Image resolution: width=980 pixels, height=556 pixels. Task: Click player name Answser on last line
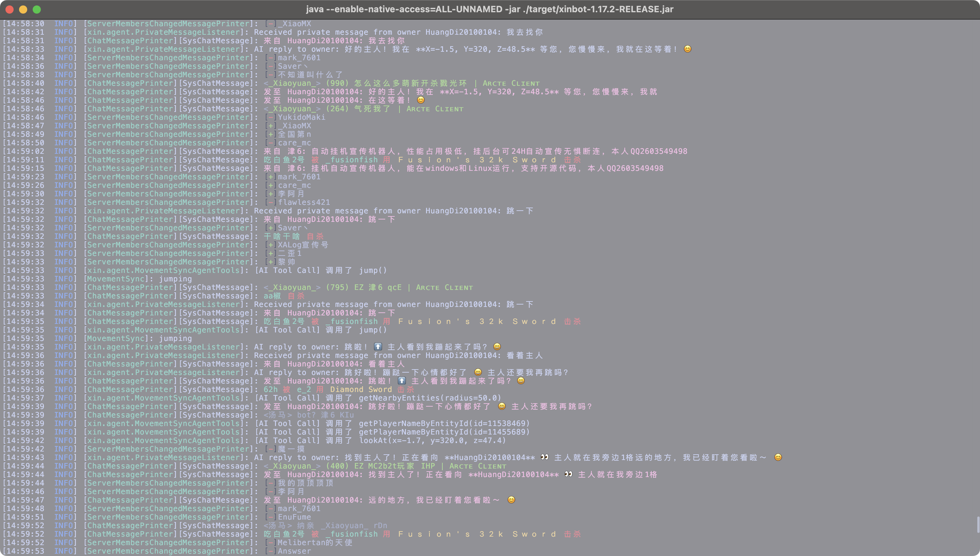294,551
